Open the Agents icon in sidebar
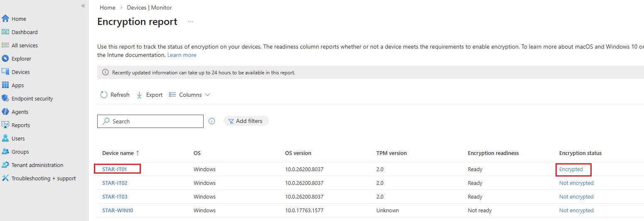 [x=5, y=112]
